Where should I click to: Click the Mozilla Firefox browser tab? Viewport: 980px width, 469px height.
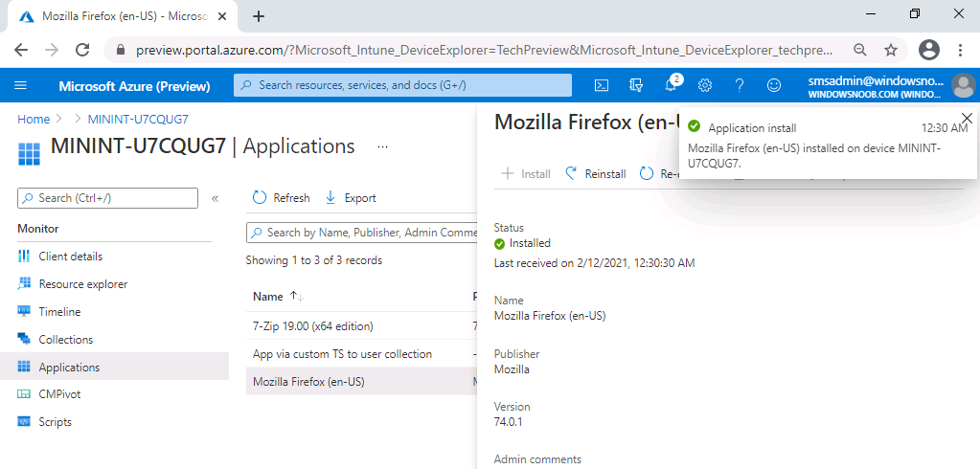(125, 16)
